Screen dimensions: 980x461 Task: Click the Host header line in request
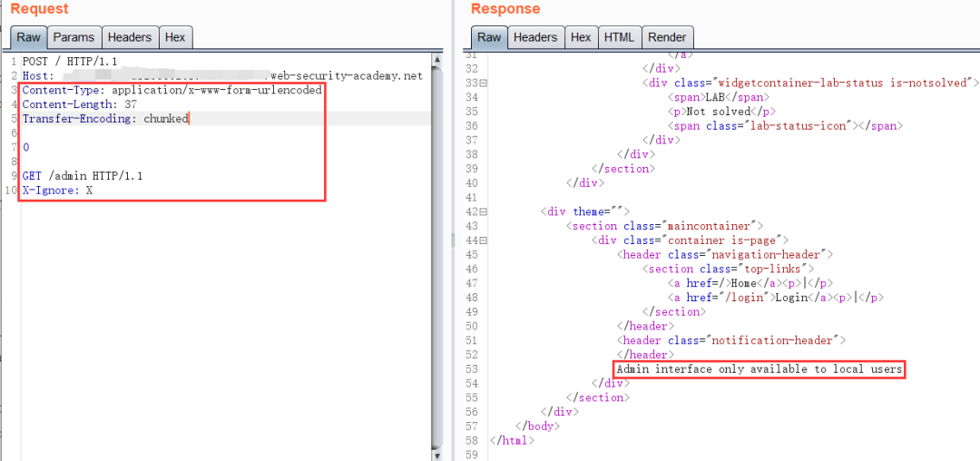point(222,76)
